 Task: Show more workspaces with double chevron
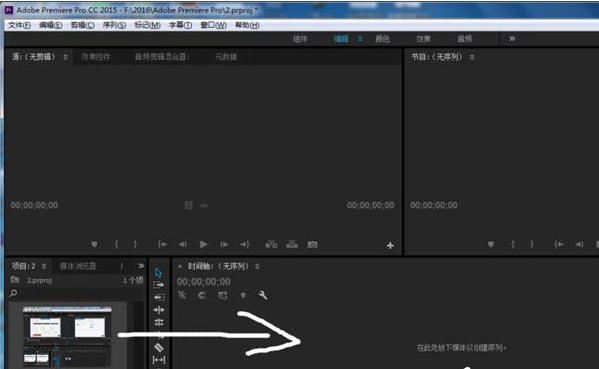click(512, 39)
